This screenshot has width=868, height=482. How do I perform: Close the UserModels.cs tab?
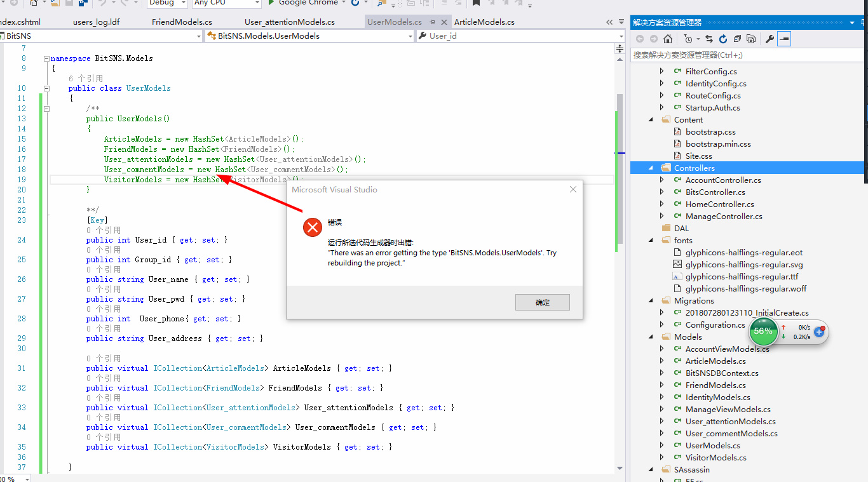443,22
